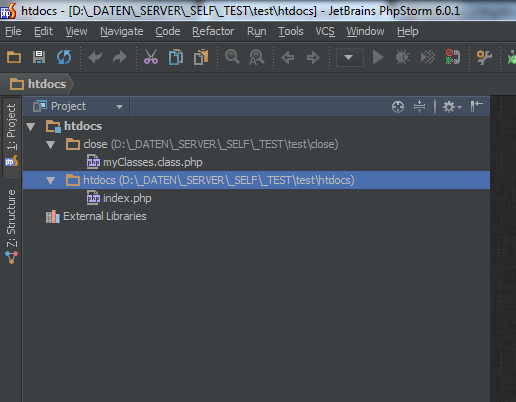Click the Open folder toolbar icon
Image resolution: width=516 pixels, height=402 pixels.
[x=14, y=57]
